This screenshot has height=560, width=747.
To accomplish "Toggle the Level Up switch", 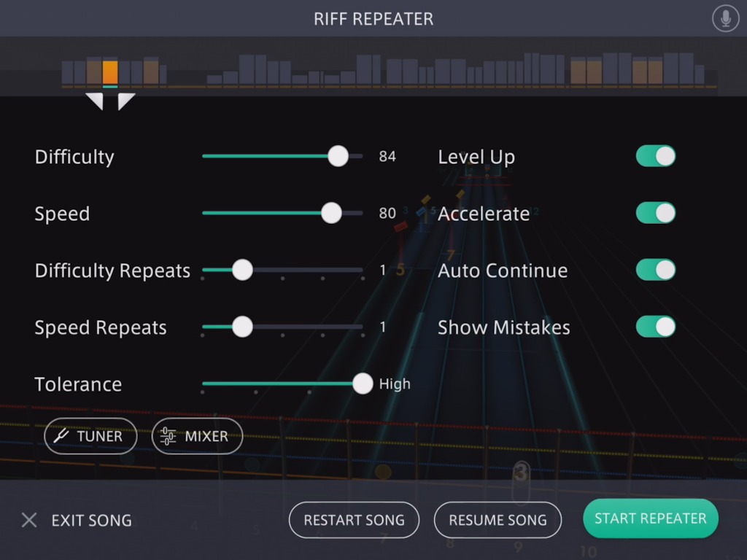I will 656,156.
